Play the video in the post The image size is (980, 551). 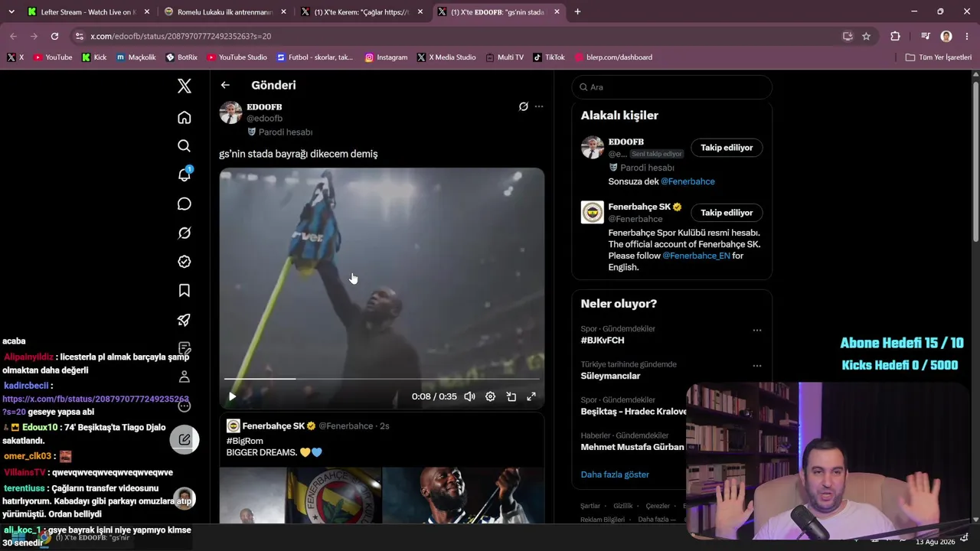(233, 396)
